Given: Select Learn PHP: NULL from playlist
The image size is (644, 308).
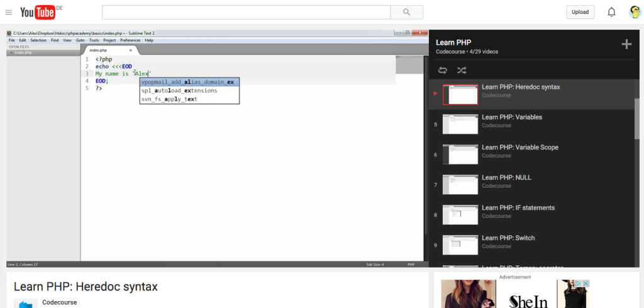Looking at the screenshot, I should click(x=506, y=178).
